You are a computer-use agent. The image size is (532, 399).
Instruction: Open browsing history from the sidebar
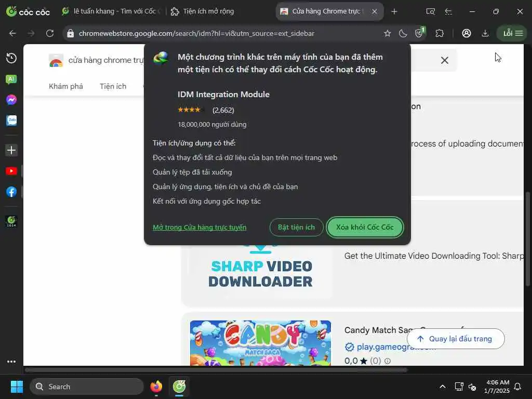pyautogui.click(x=11, y=58)
